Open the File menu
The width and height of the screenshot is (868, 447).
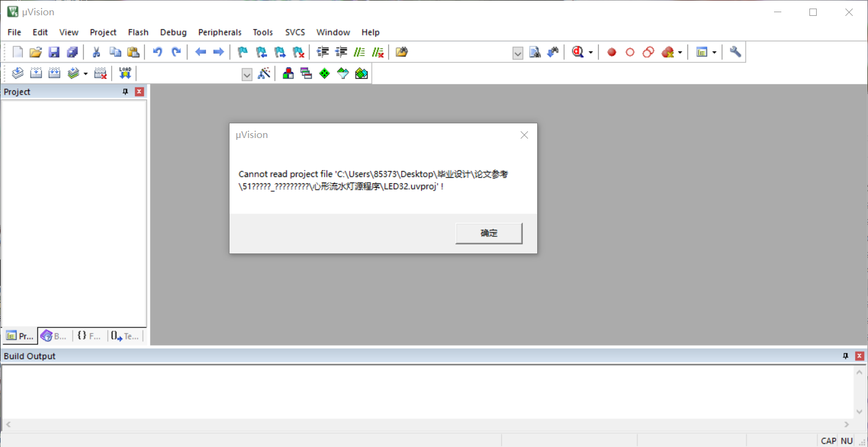click(x=14, y=32)
